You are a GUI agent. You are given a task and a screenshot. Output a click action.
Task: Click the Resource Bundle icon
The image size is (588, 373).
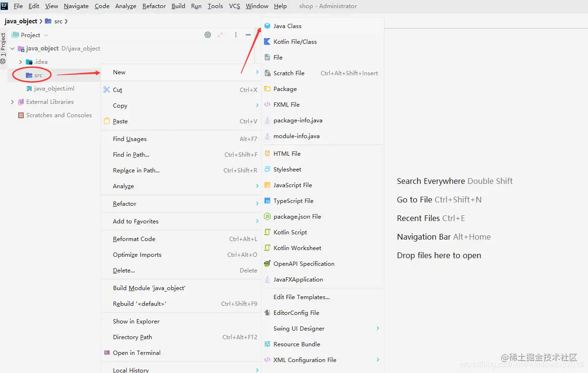pyautogui.click(x=267, y=344)
